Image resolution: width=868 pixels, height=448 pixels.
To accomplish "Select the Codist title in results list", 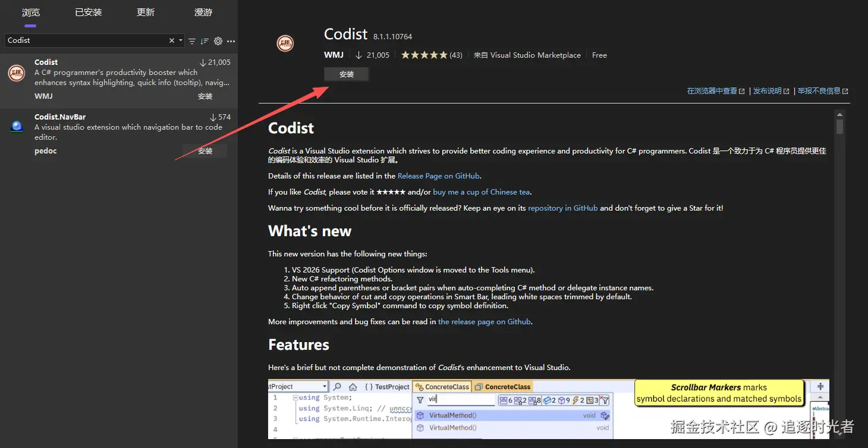I will pyautogui.click(x=46, y=62).
